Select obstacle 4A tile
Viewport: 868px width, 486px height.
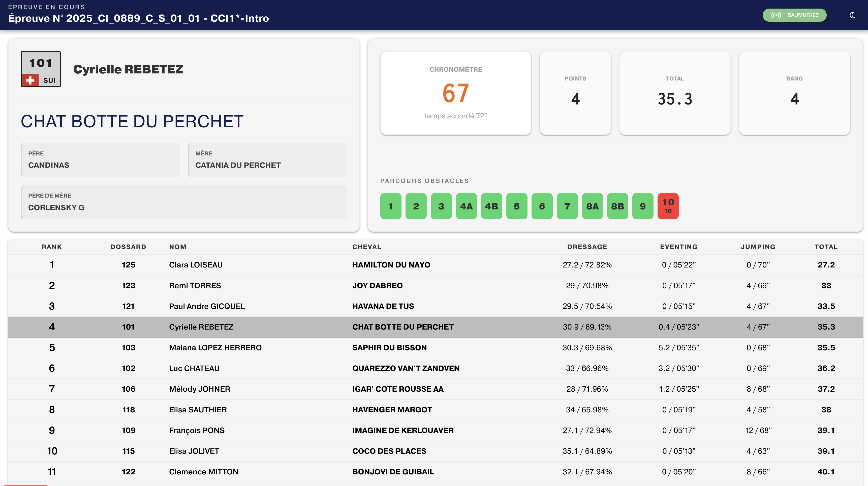coord(466,206)
